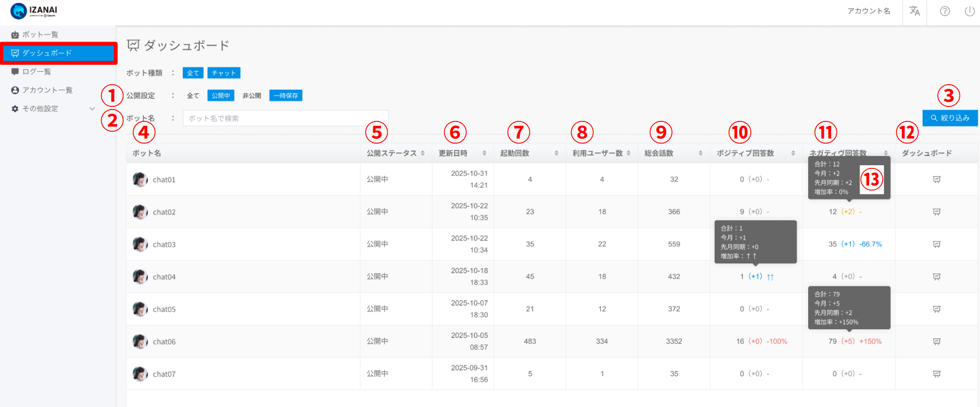Image resolution: width=980 pixels, height=407 pixels.
Task: Open the dashboard icon for chat07
Action: coord(937,374)
